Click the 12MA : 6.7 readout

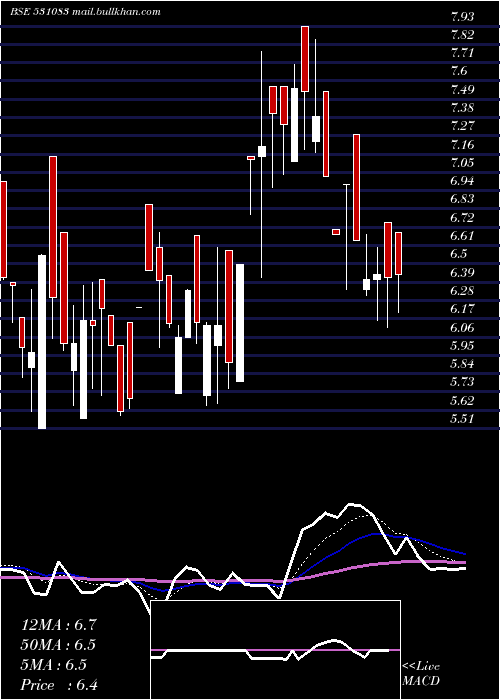[58, 625]
